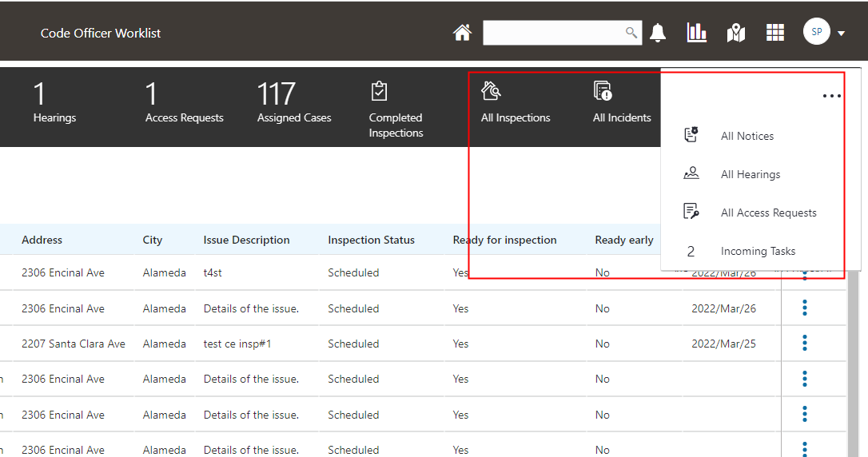Open the 117 Assigned Cases tile
868x457 pixels.
(294, 102)
